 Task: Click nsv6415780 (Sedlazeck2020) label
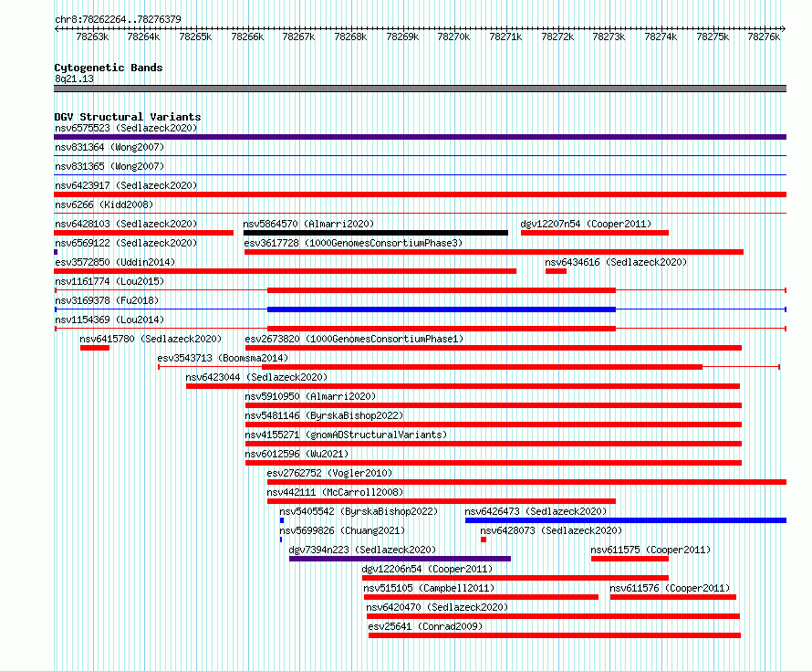[151, 339]
